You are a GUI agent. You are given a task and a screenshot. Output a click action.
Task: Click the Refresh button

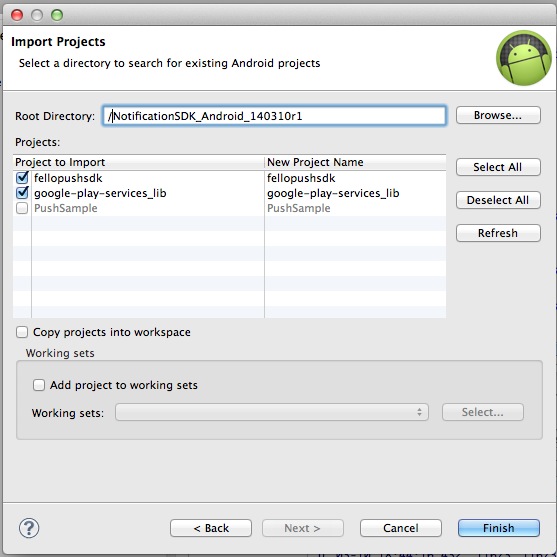click(498, 233)
